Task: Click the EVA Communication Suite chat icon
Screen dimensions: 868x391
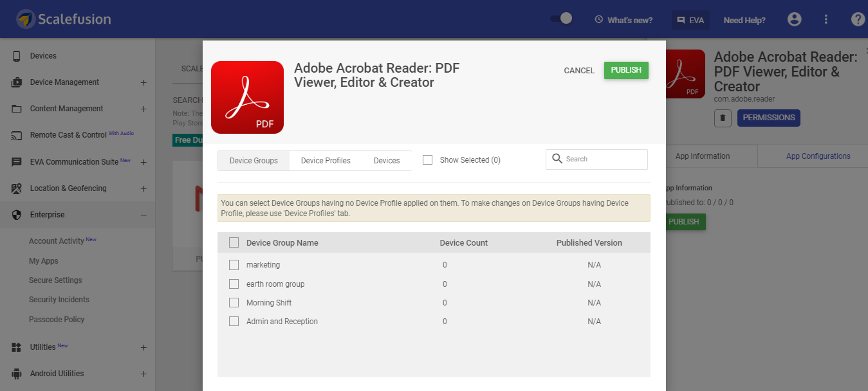Action: pos(17,162)
